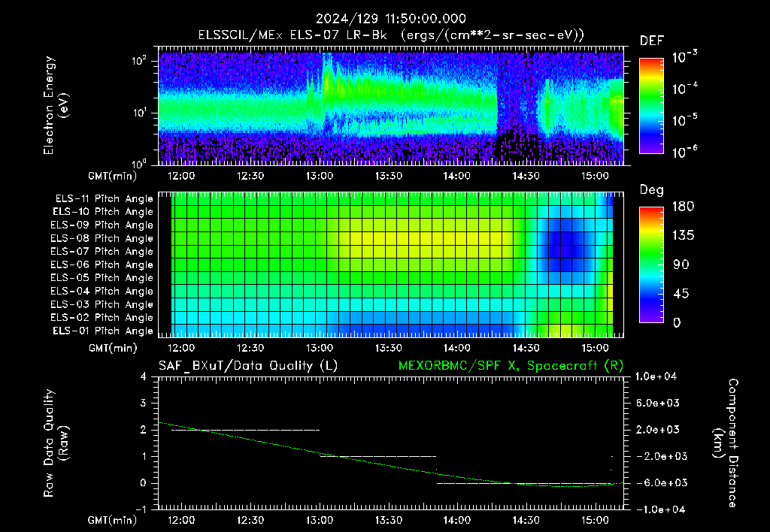The image size is (770, 532).
Task: Select the ELS-09 Pitch Angle row label
Action: [102, 225]
